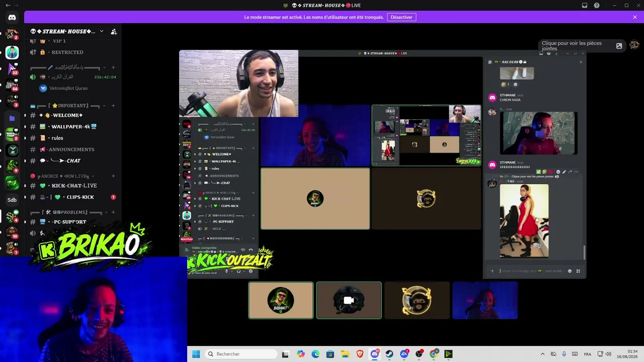The image size is (644, 362).
Task: Click the Rechercher taskbar search box
Action: [x=242, y=354]
